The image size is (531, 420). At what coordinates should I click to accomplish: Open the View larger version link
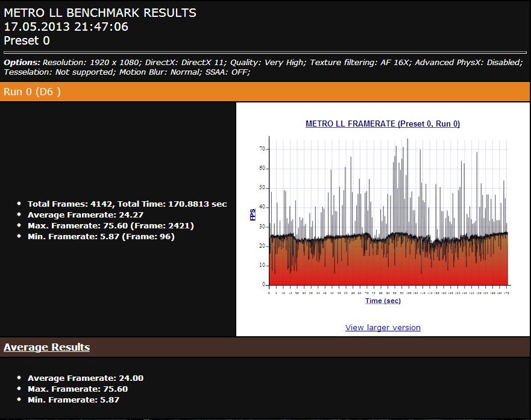coord(383,328)
